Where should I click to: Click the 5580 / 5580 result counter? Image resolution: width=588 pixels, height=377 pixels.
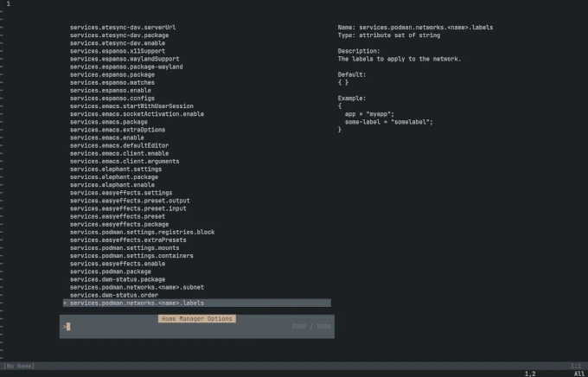point(311,327)
